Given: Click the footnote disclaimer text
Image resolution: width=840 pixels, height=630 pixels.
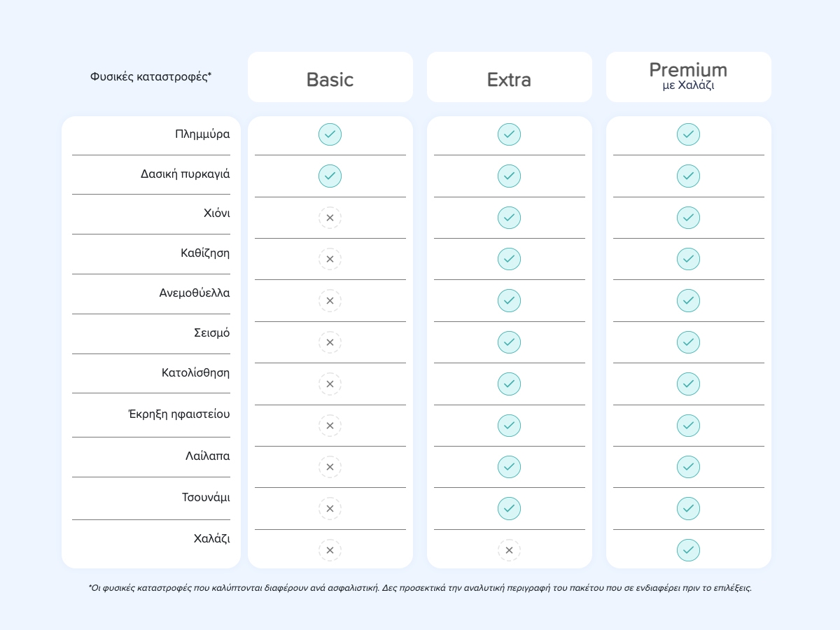Looking at the screenshot, I should 420,588.
